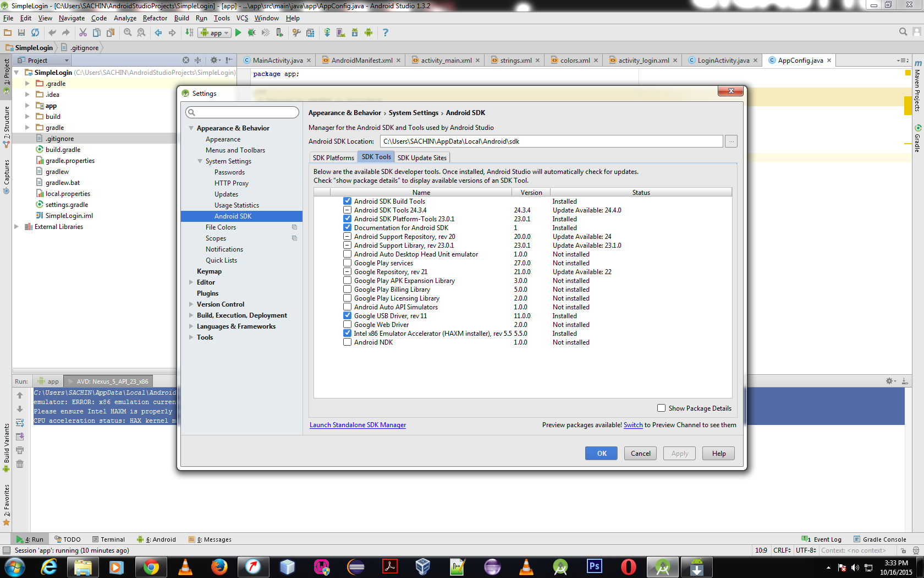
Task: Open Google Chrome from the taskbar
Action: point(151,566)
